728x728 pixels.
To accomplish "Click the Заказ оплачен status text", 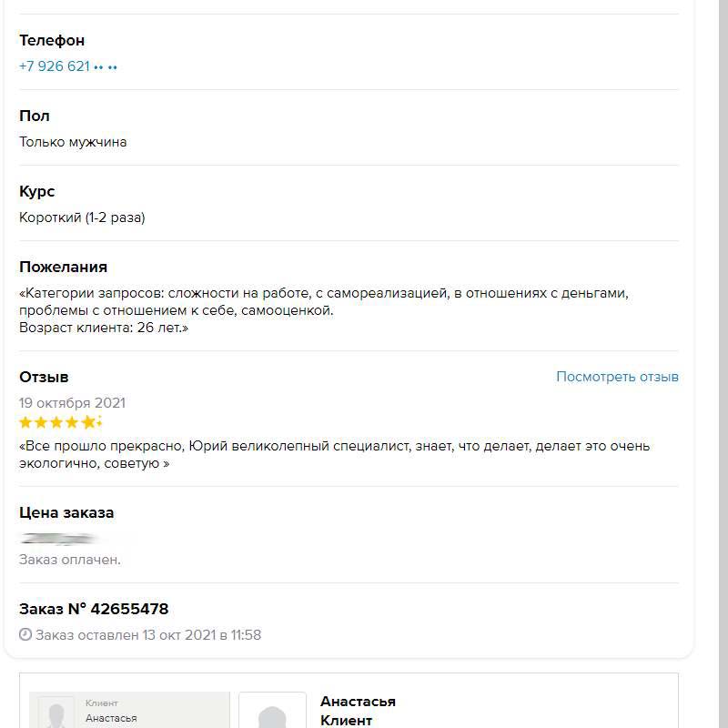I will [x=70, y=560].
